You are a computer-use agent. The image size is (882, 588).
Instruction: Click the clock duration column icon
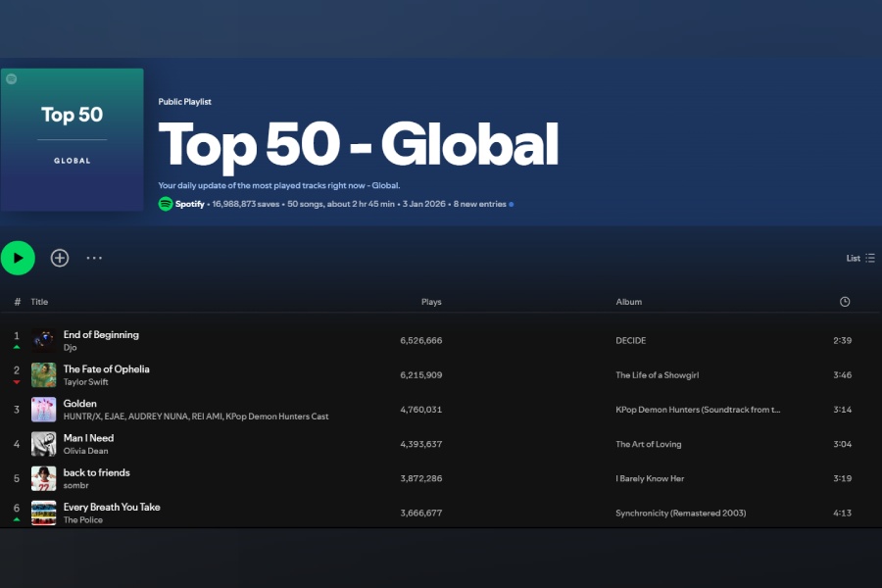[845, 302]
